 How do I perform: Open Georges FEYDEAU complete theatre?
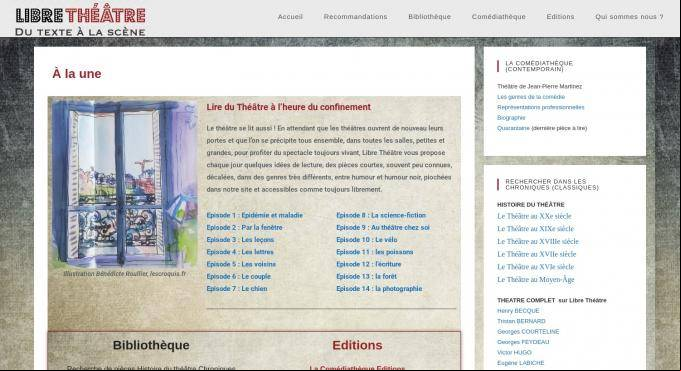[x=523, y=342]
